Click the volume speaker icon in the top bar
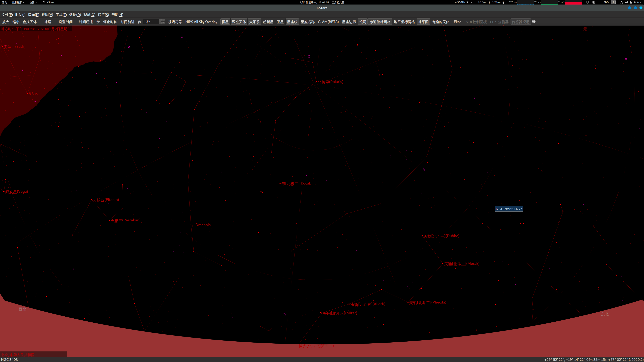 626,2
